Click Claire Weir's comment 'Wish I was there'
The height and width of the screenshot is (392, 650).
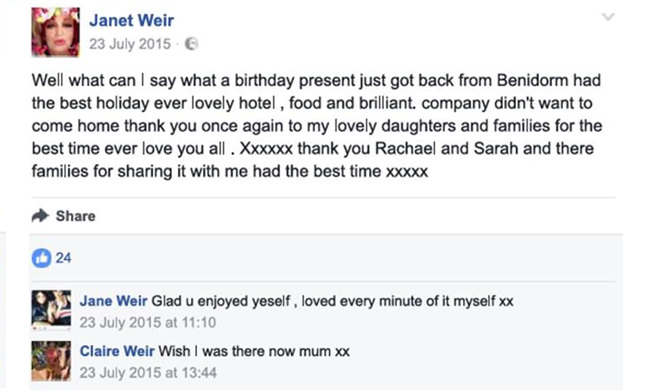[x=254, y=351]
